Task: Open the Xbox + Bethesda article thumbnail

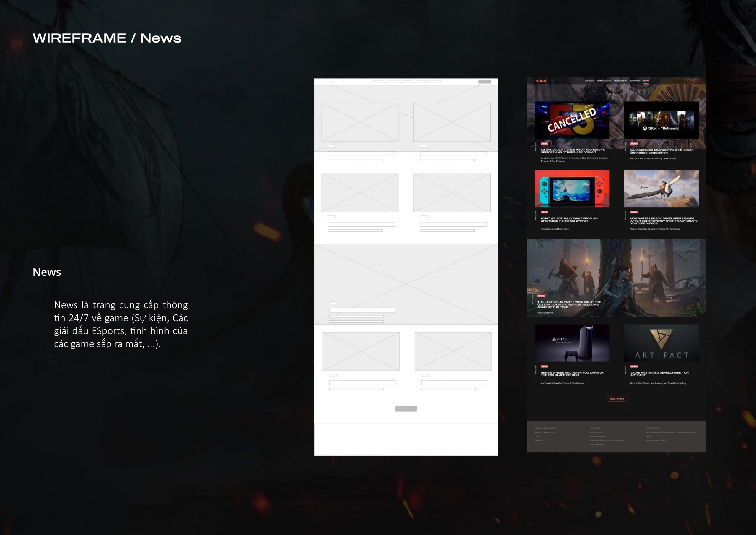Action: (x=661, y=120)
